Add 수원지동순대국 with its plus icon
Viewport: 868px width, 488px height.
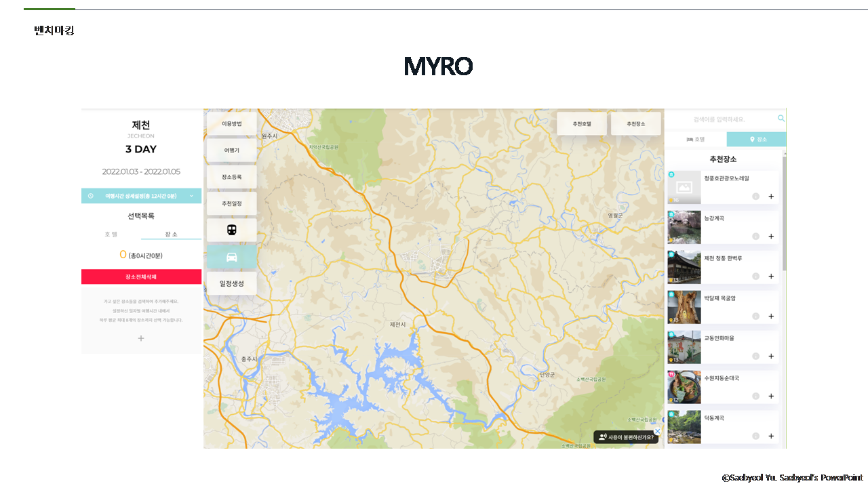[771, 396]
